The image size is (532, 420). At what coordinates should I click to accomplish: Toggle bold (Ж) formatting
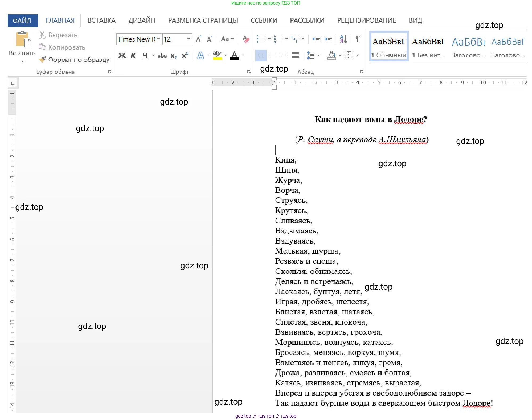122,55
